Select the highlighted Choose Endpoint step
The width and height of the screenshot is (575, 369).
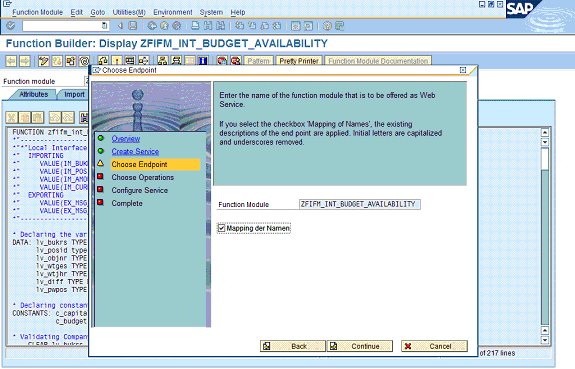click(155, 164)
